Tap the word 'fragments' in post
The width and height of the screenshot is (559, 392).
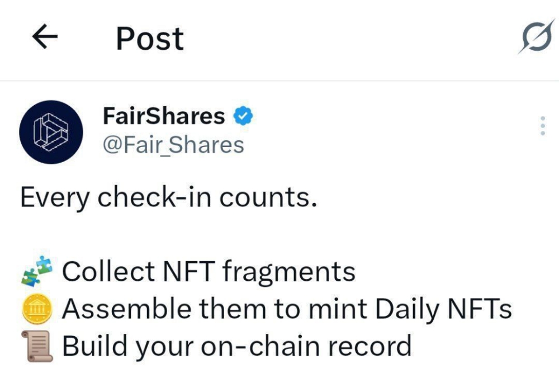(x=288, y=273)
